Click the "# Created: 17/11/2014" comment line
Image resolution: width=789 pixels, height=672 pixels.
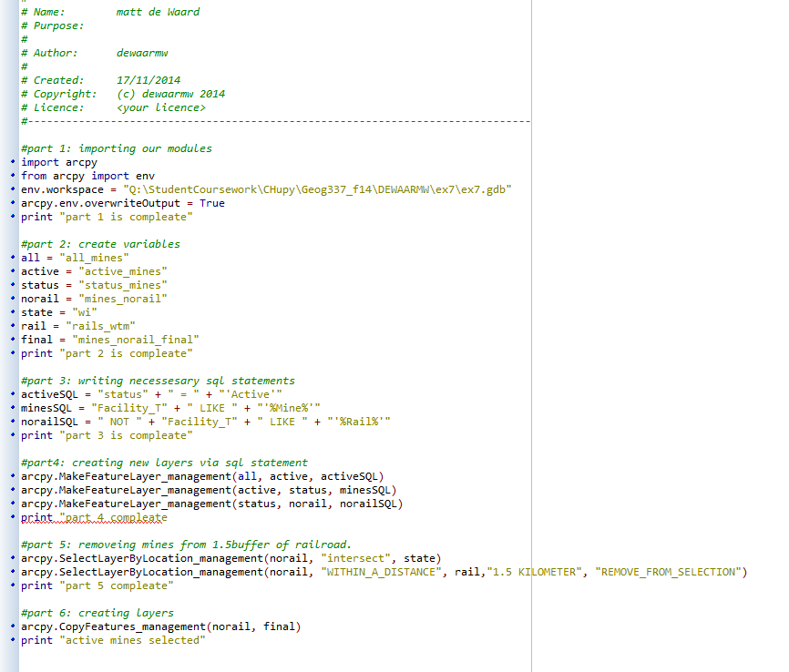[x=100, y=80]
